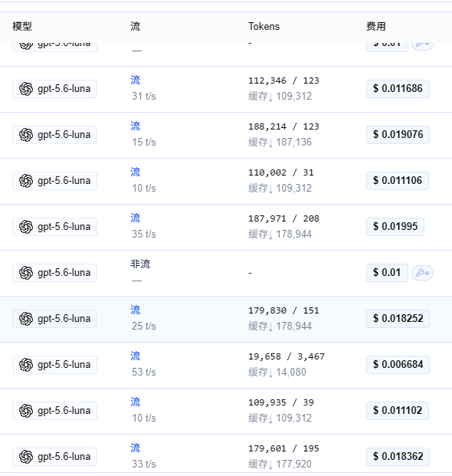The width and height of the screenshot is (452, 476).
Task: Click the 模型 column header
Action: click(x=22, y=26)
